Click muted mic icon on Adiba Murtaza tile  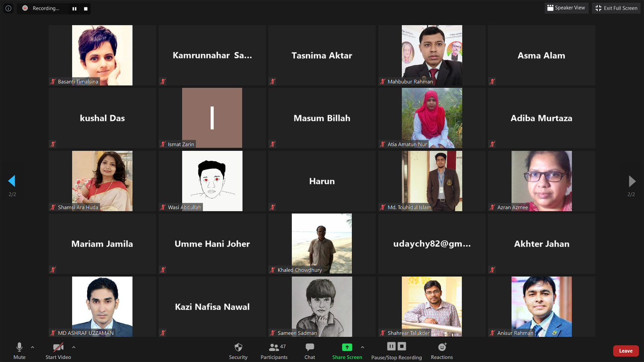click(493, 144)
